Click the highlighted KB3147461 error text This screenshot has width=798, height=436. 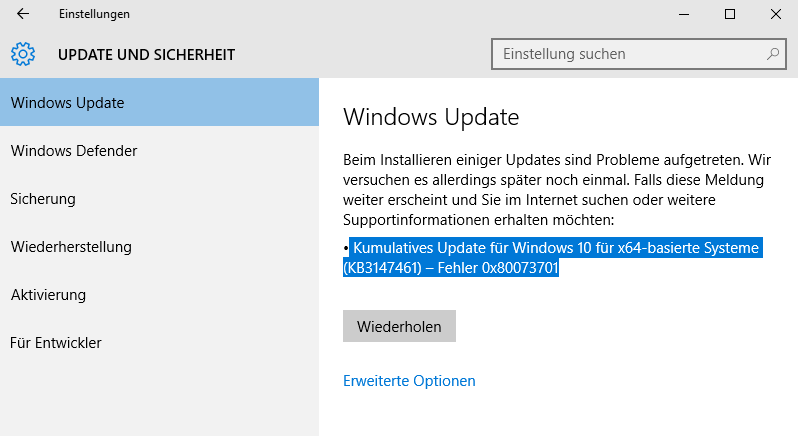point(553,257)
